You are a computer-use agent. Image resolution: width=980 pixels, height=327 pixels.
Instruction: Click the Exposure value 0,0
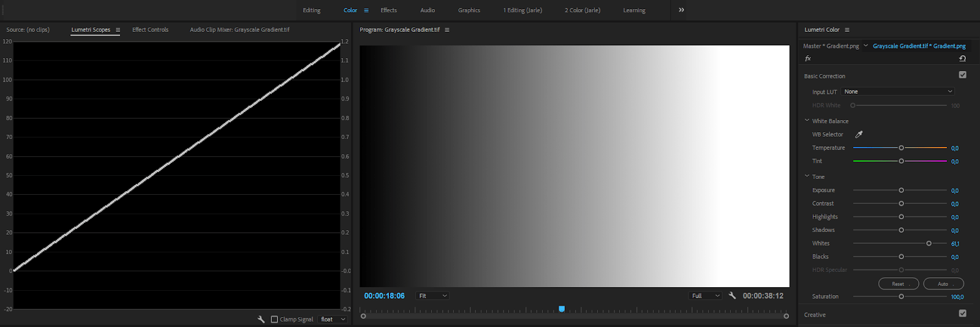(954, 190)
